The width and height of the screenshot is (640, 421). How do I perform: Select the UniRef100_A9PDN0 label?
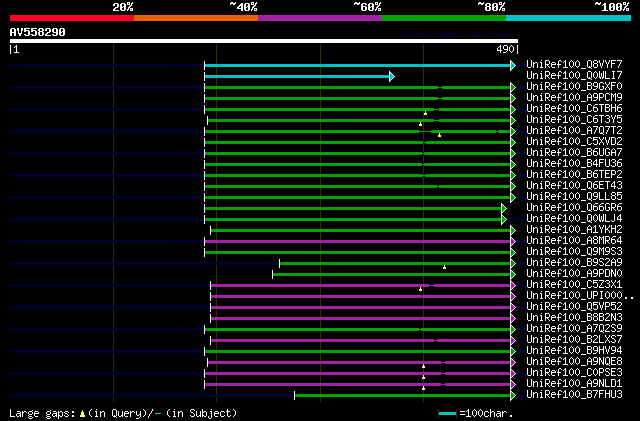[574, 274]
